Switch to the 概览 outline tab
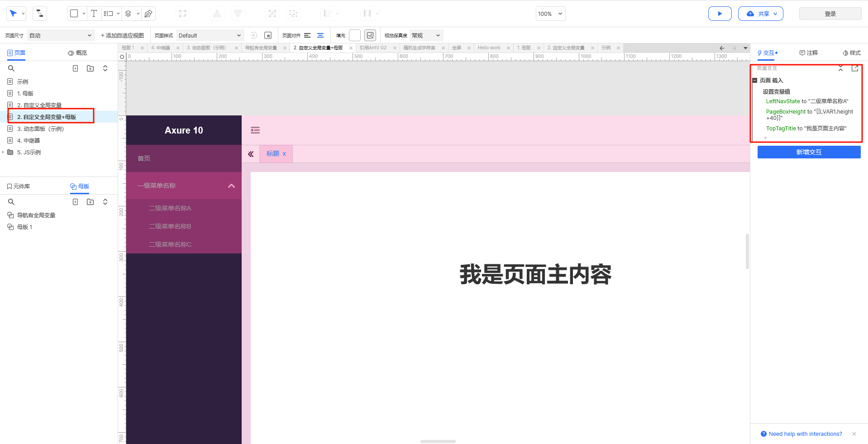This screenshot has height=444, width=868. pyautogui.click(x=77, y=53)
